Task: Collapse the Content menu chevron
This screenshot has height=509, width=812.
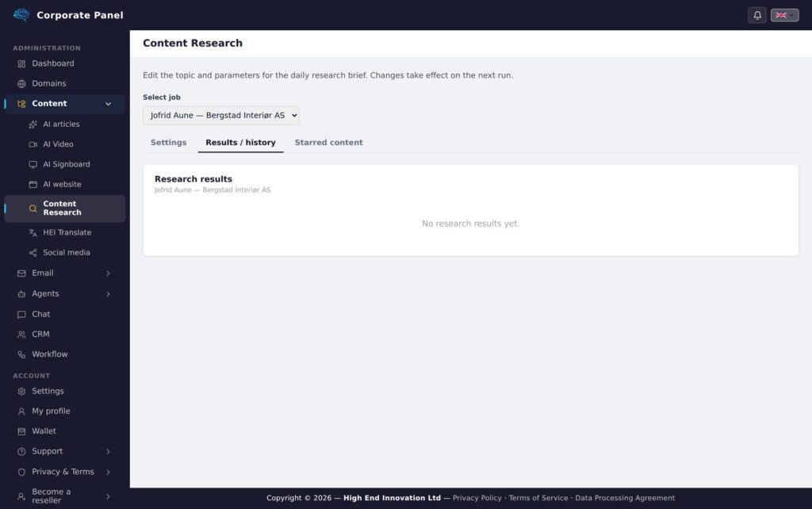Action: click(x=108, y=104)
